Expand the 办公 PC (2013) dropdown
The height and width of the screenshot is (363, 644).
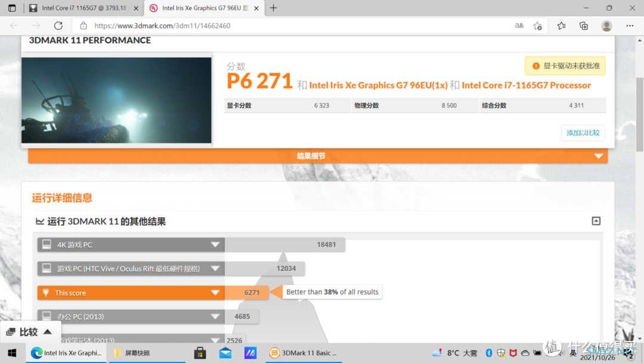[x=215, y=316]
